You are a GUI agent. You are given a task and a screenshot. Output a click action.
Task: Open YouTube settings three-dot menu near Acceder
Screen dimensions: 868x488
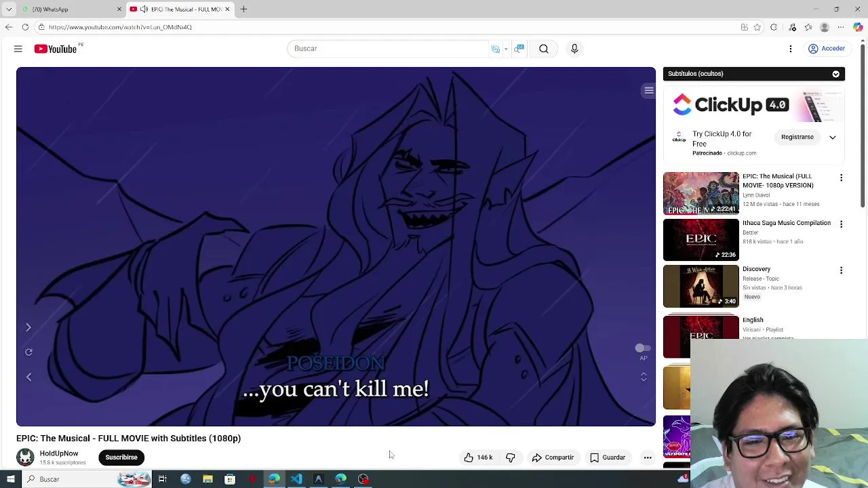tap(791, 49)
